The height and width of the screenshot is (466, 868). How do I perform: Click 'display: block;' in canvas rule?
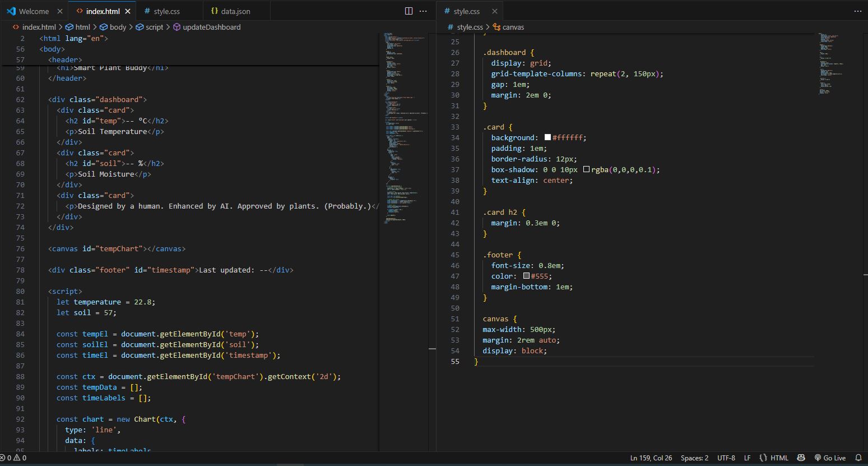[514, 350]
